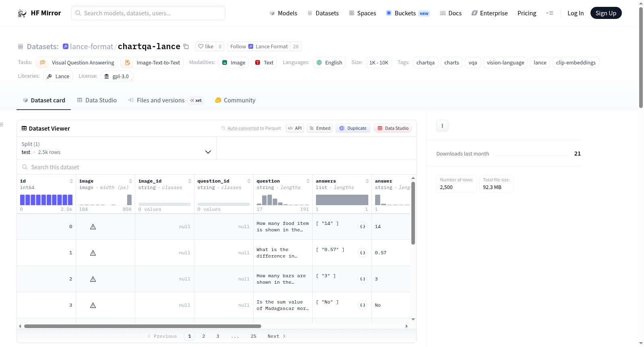Open Data Studio from the viewer header button
Screen dimensions: 644x347
[x=393, y=129]
